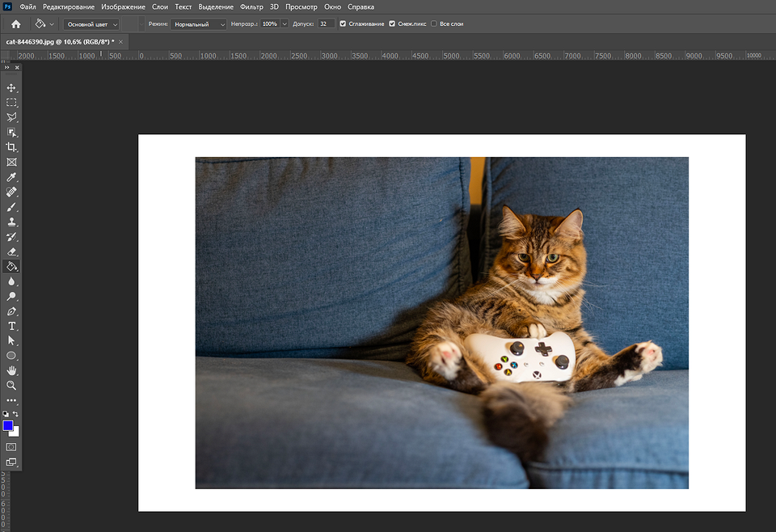Viewport: 776px width, 532px height.
Task: Click the Home button in options bar
Action: tap(15, 24)
